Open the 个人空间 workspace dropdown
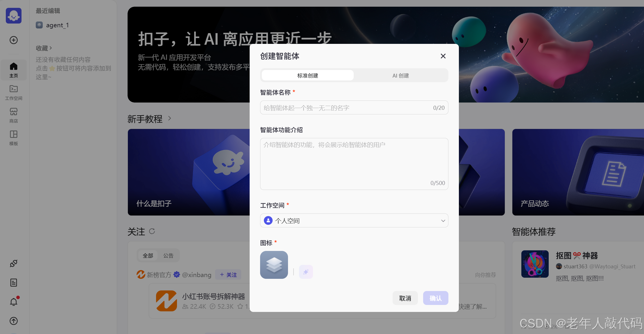 [354, 221]
